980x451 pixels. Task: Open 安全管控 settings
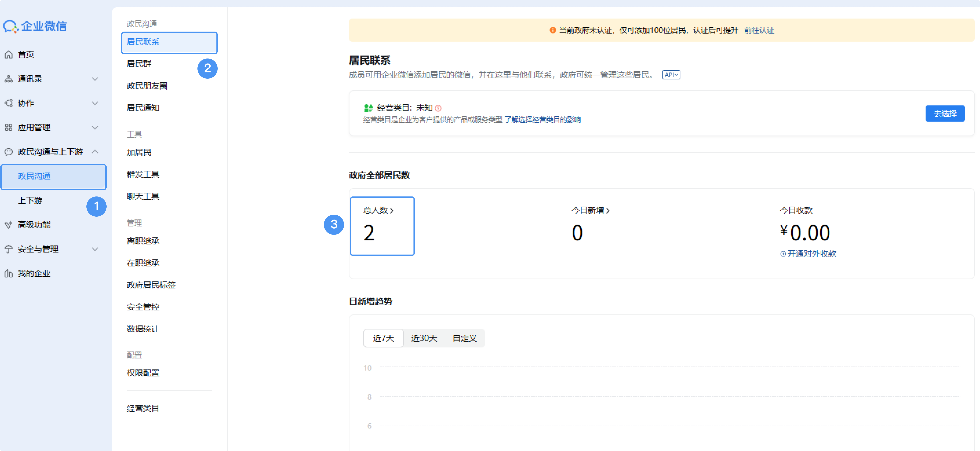143,307
